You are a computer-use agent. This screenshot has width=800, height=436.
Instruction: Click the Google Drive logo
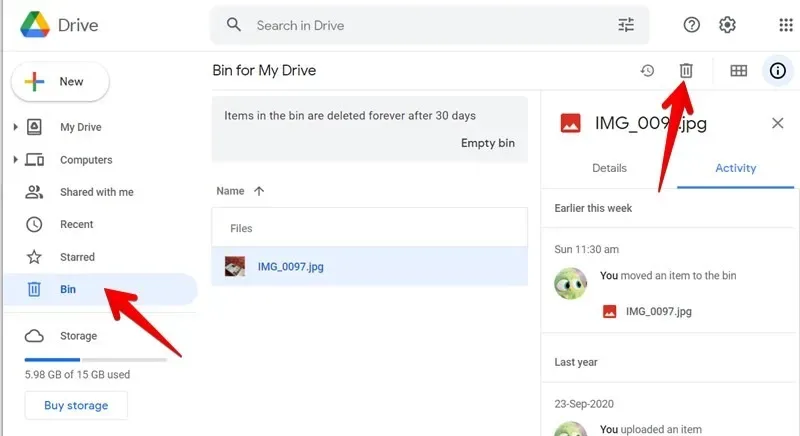(35, 24)
